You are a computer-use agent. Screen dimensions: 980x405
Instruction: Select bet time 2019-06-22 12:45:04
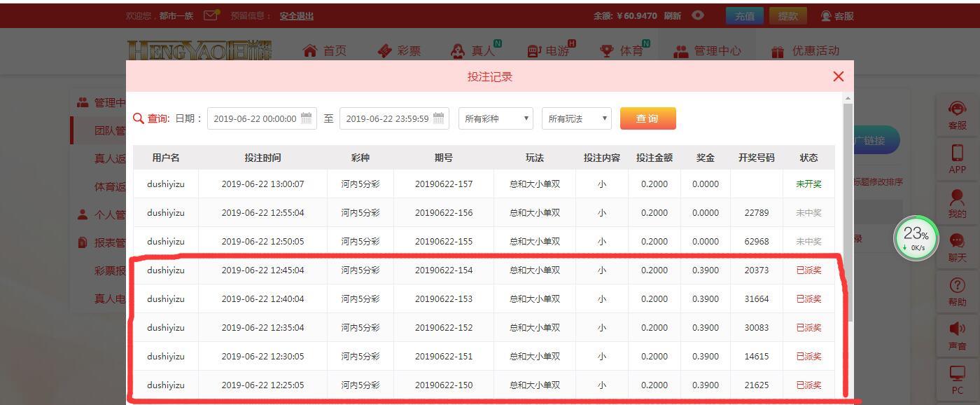tap(262, 270)
